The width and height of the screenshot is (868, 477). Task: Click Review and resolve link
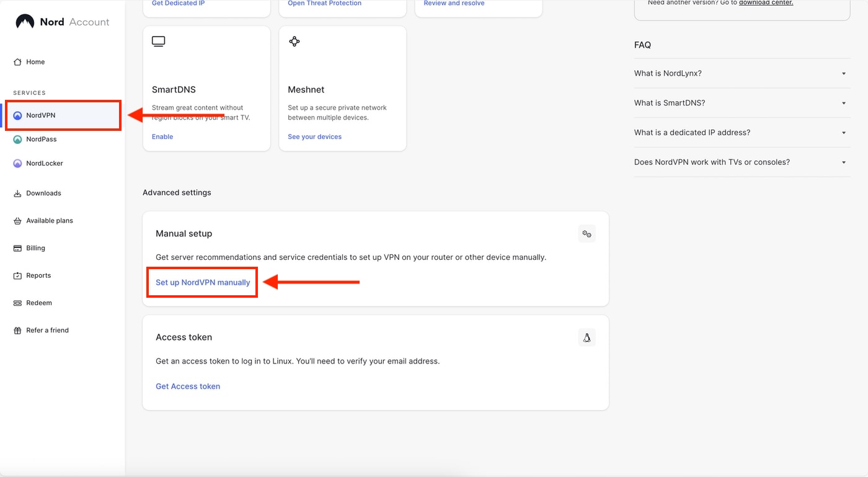[454, 3]
